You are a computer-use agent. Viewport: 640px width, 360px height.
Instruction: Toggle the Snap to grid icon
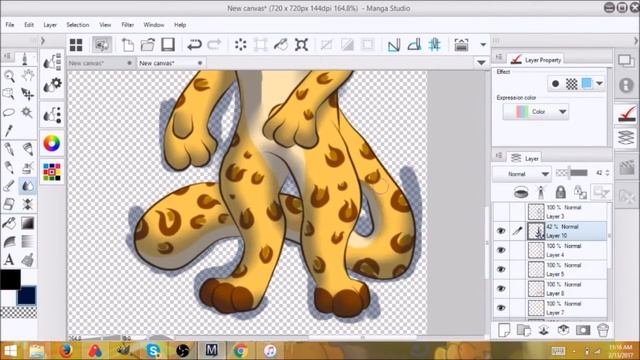(435, 44)
